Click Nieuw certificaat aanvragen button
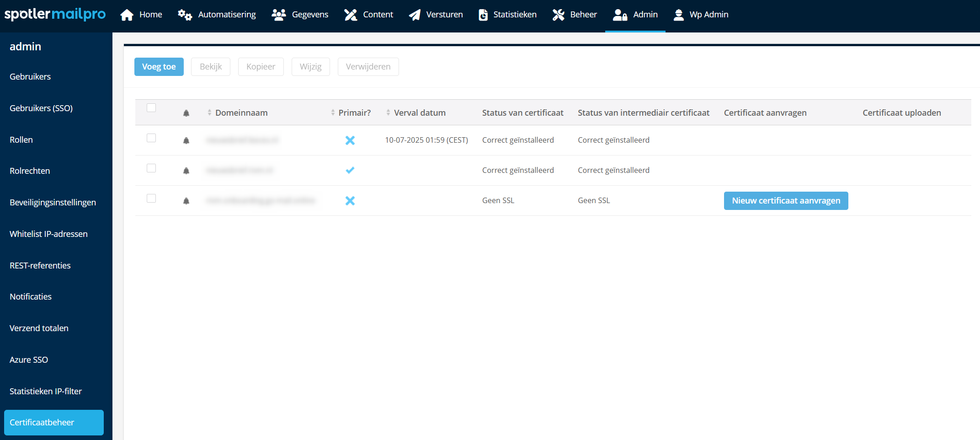980x440 pixels. point(786,201)
